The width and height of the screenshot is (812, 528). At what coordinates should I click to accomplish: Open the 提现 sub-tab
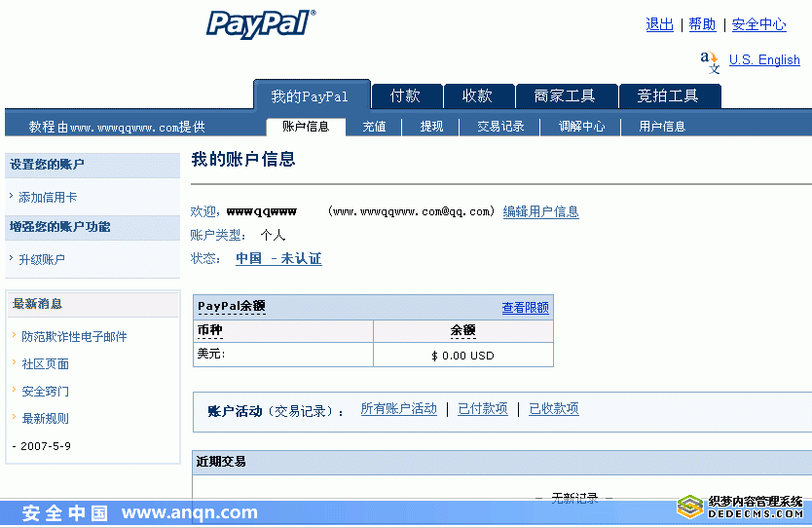point(431,127)
